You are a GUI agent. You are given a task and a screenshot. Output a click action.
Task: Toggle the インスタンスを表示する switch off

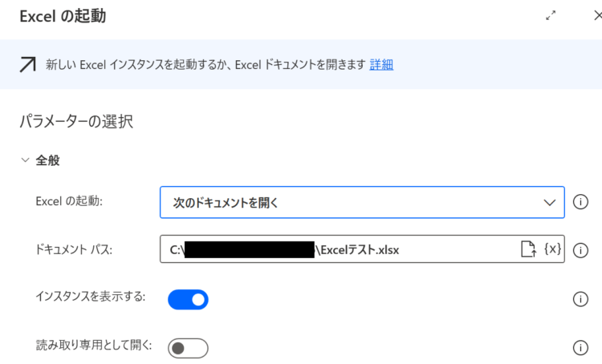(188, 300)
